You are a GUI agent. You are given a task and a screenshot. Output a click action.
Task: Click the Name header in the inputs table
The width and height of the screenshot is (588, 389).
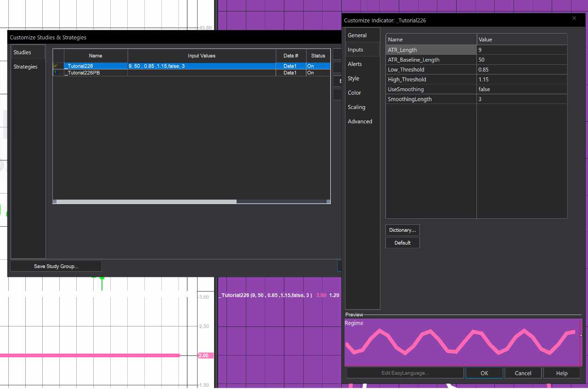[x=431, y=40]
